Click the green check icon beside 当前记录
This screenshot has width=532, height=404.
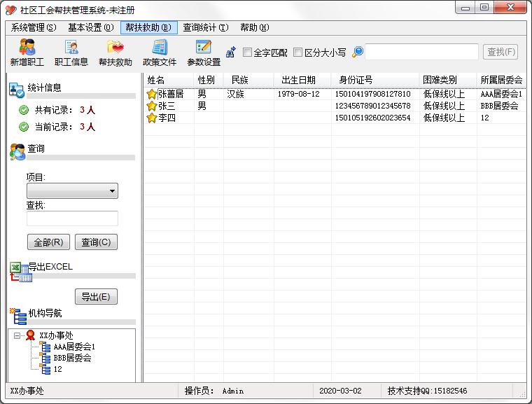point(24,127)
